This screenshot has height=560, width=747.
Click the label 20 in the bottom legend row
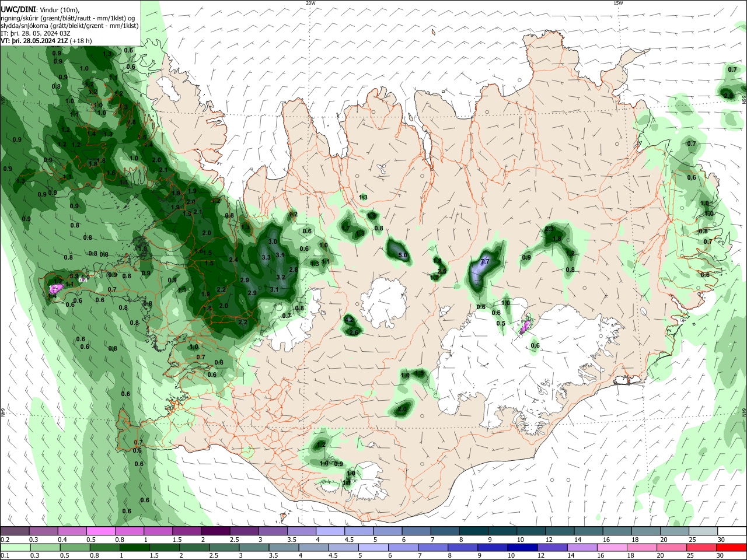661,556
